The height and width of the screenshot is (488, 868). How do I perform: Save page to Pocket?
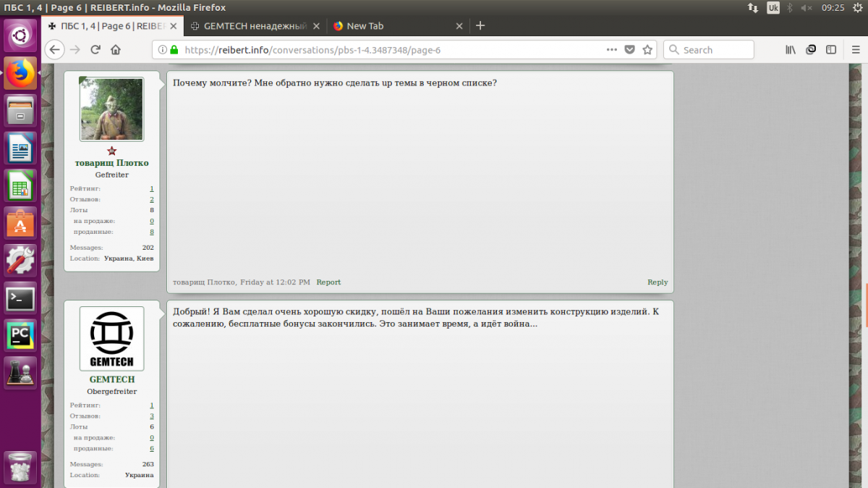pyautogui.click(x=630, y=50)
